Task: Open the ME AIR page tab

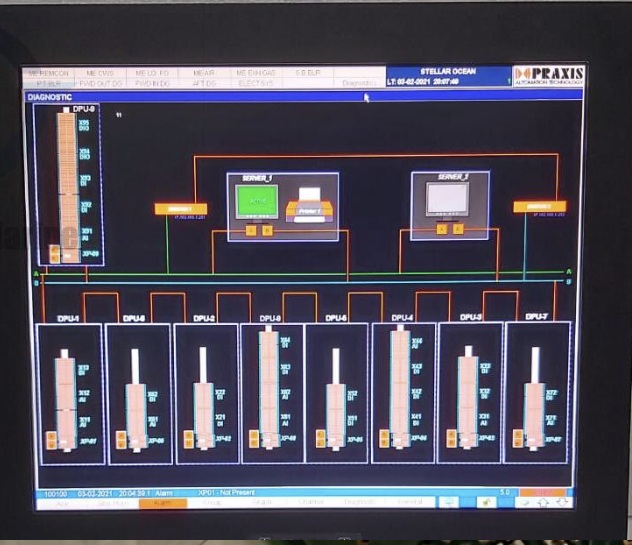Action: (204, 73)
